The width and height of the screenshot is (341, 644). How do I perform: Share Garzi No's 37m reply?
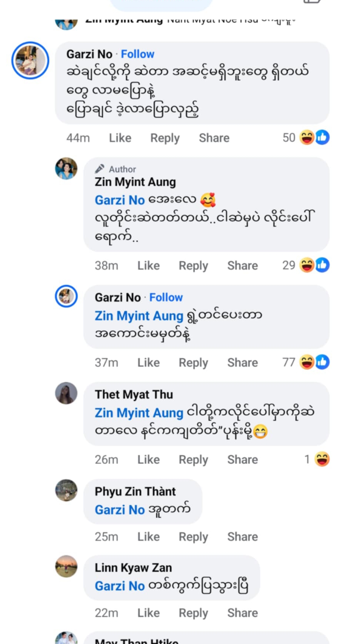tap(243, 363)
